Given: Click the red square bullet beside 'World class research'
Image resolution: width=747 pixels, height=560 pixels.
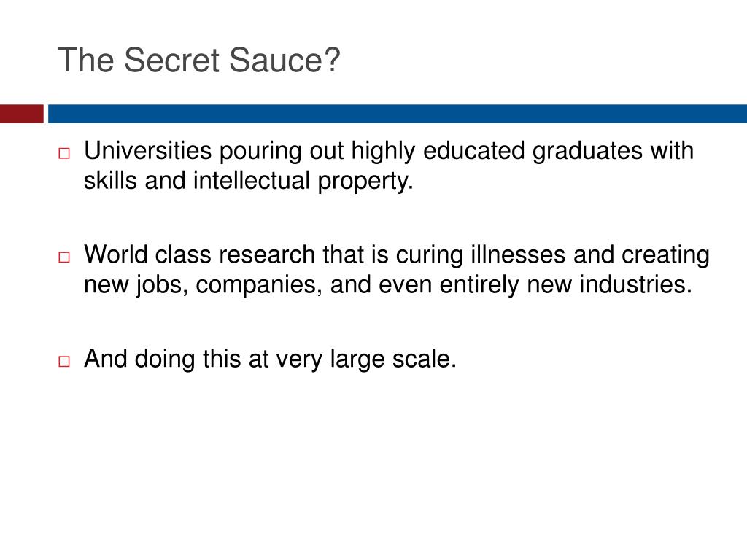Looking at the screenshot, I should tap(64, 257).
